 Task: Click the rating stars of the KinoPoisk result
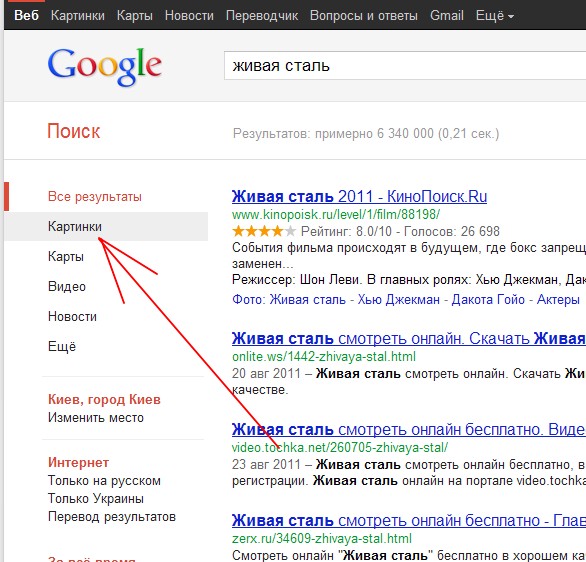click(x=264, y=231)
